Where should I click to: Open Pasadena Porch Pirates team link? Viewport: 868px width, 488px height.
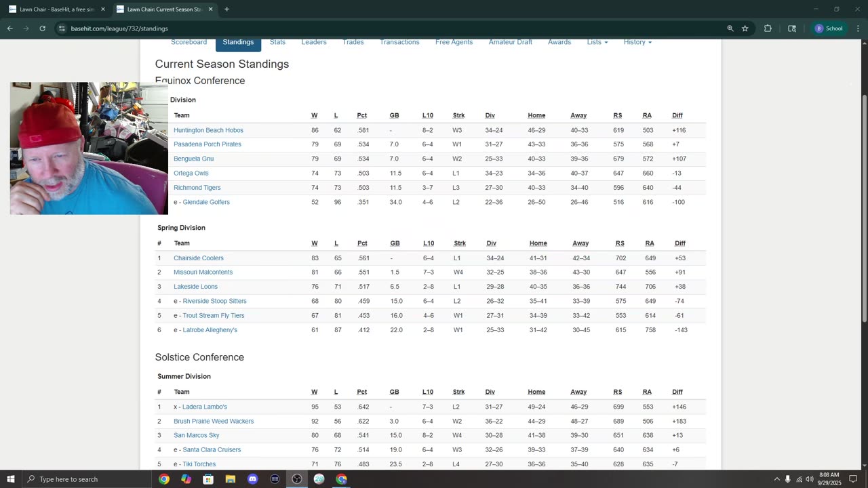click(208, 144)
